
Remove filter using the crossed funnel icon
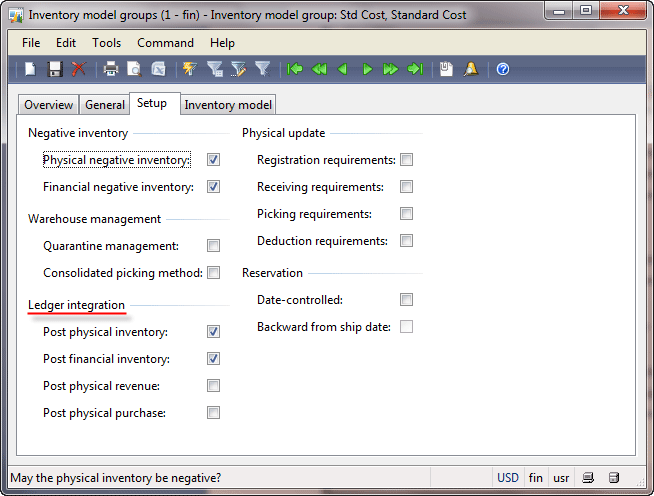[263, 69]
